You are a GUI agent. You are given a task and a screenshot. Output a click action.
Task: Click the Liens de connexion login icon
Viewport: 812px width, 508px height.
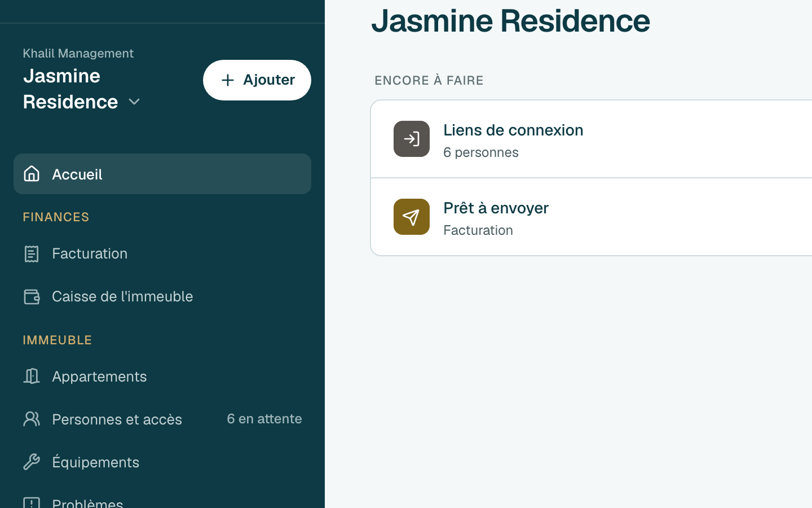412,139
